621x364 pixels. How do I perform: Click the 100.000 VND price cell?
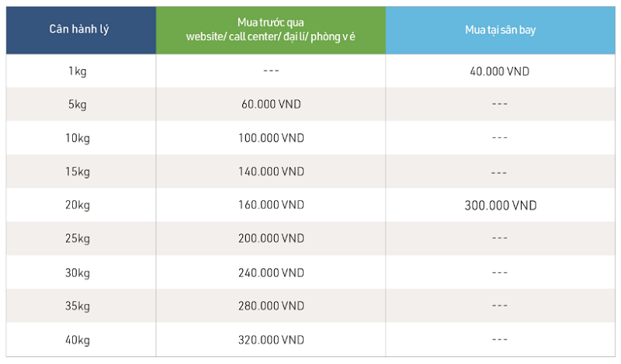271,138
